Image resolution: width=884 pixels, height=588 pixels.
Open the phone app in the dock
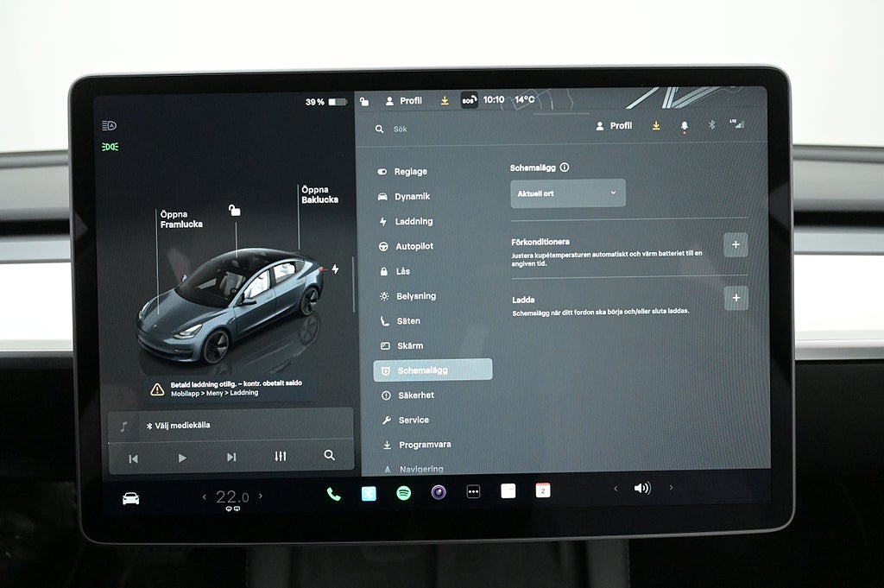(x=333, y=494)
